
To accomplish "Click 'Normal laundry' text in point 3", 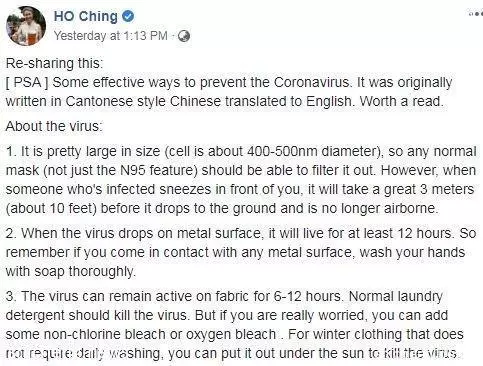I will 396,296.
